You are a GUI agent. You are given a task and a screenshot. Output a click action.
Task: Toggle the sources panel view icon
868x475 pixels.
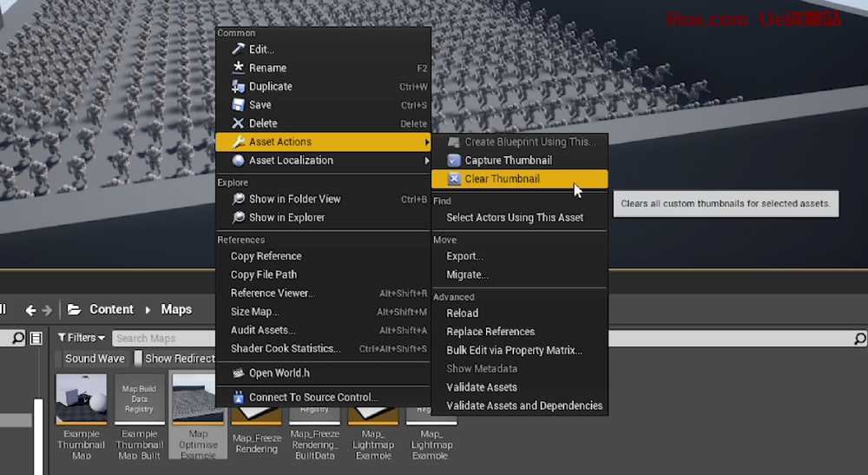pos(36,339)
